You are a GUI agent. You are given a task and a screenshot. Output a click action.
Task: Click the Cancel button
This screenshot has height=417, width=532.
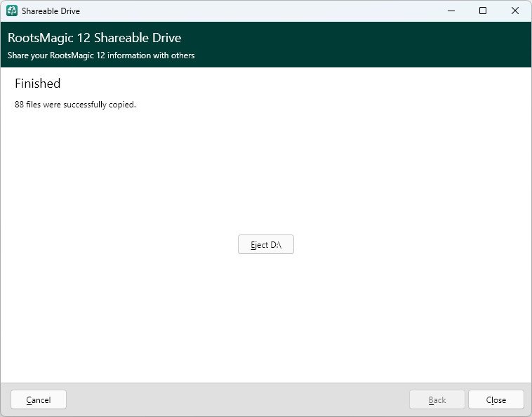(x=39, y=399)
